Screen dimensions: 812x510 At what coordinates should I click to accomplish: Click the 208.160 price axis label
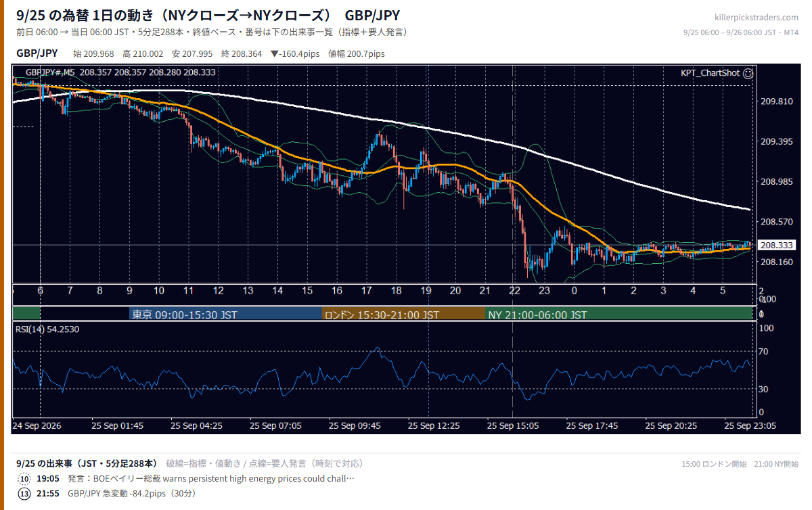777,261
